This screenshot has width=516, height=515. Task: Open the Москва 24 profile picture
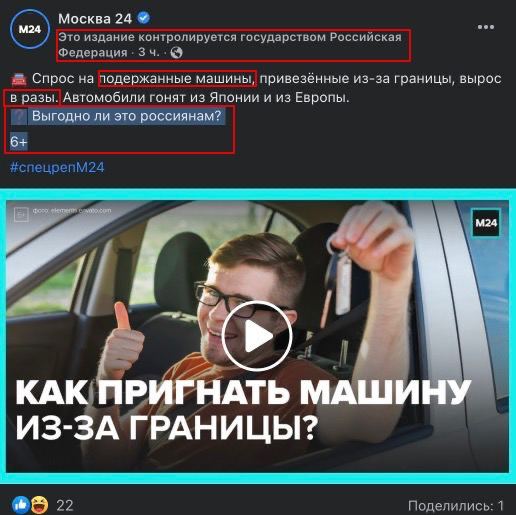coord(30,29)
